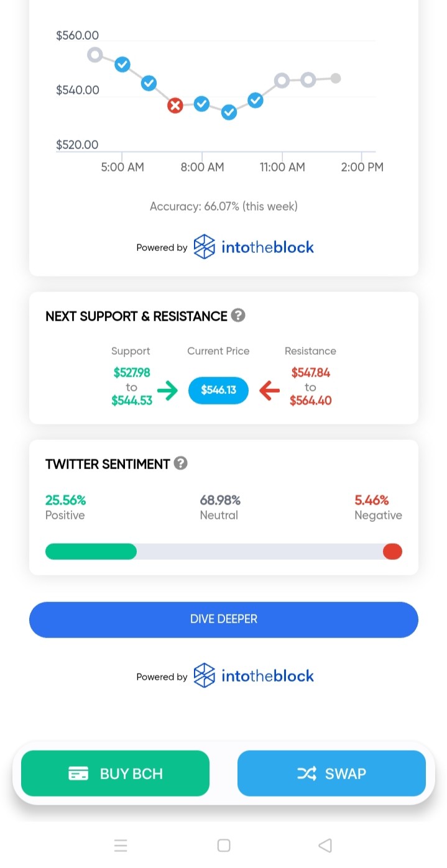The width and height of the screenshot is (447, 868).
Task: Click red negative end of sentiment bar
Action: pyautogui.click(x=392, y=552)
